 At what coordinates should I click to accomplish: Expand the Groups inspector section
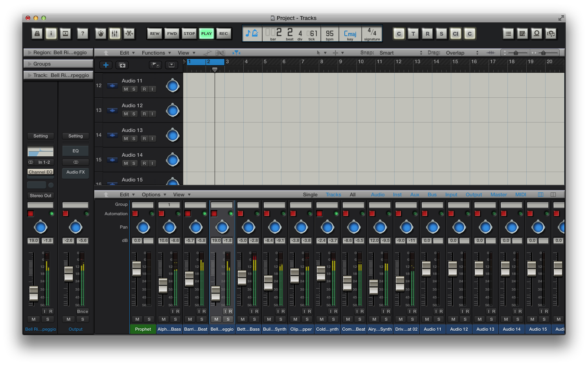(58, 64)
